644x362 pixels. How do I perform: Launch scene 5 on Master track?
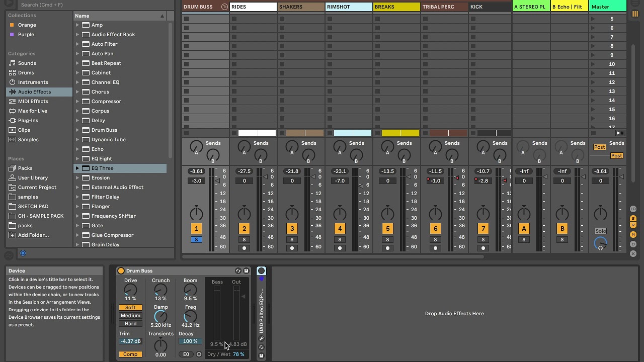coord(593,19)
